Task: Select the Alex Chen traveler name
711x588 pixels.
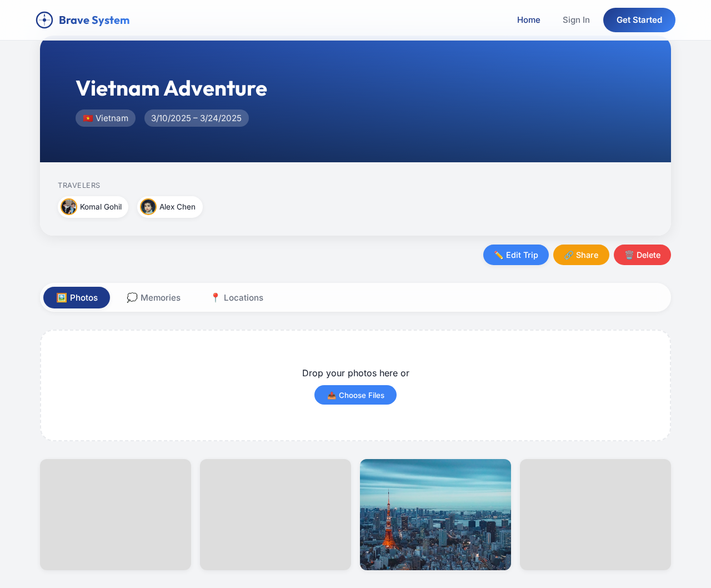Action: (x=177, y=207)
